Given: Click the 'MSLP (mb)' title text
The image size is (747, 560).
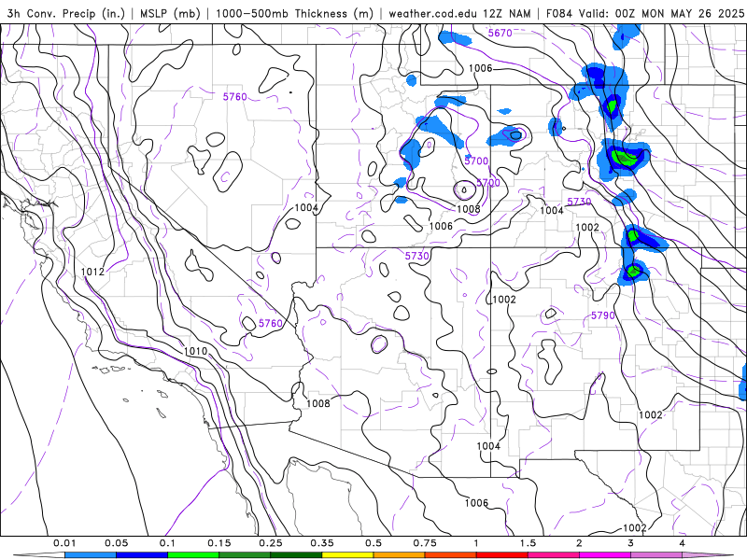Looking at the screenshot, I should pos(170,13).
